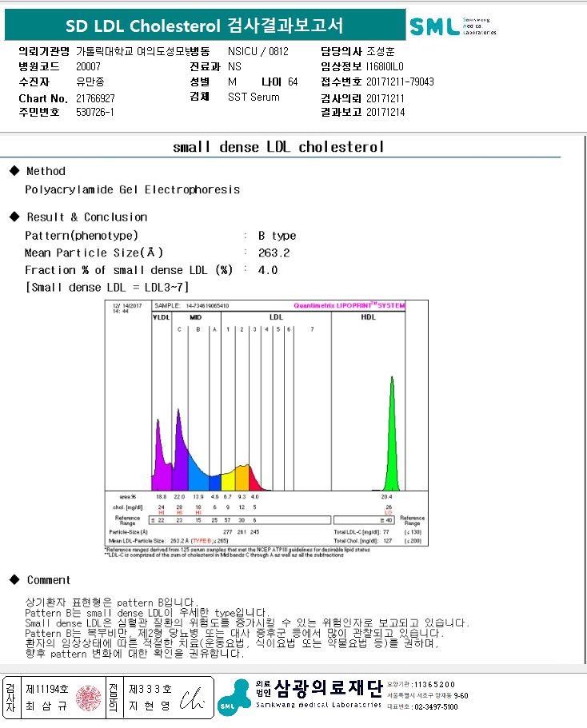The height and width of the screenshot is (728, 587).
Task: Click the diamond bullet before Result & Conclusion
Action: coord(14,217)
